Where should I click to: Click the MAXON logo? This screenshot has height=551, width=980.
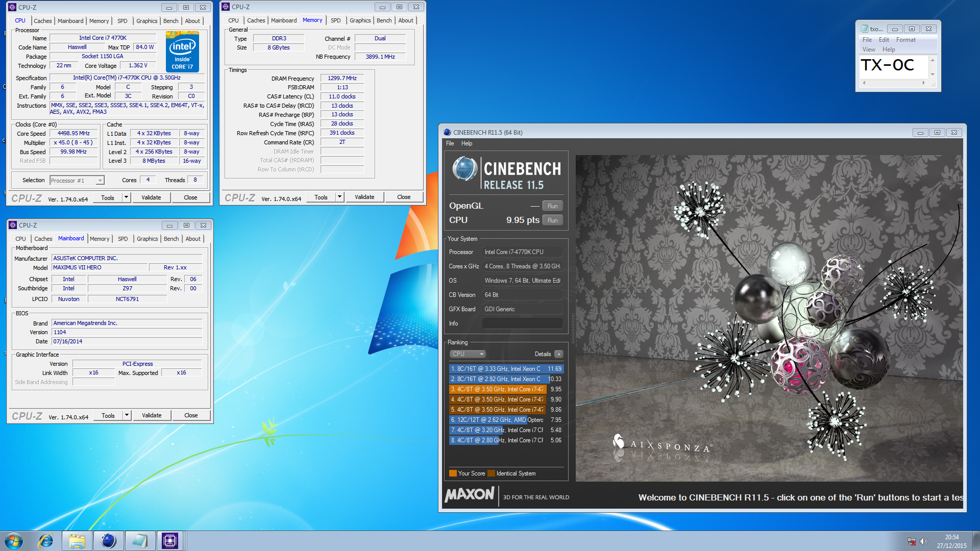[470, 494]
